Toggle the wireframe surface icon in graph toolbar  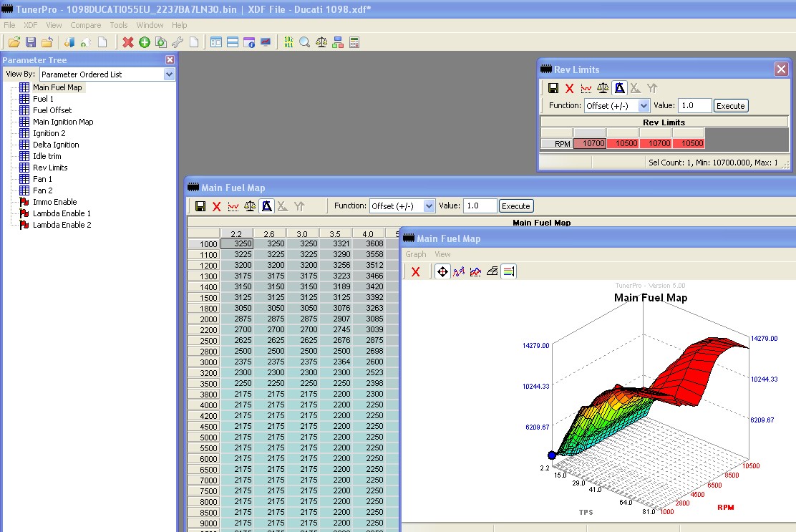coord(492,271)
